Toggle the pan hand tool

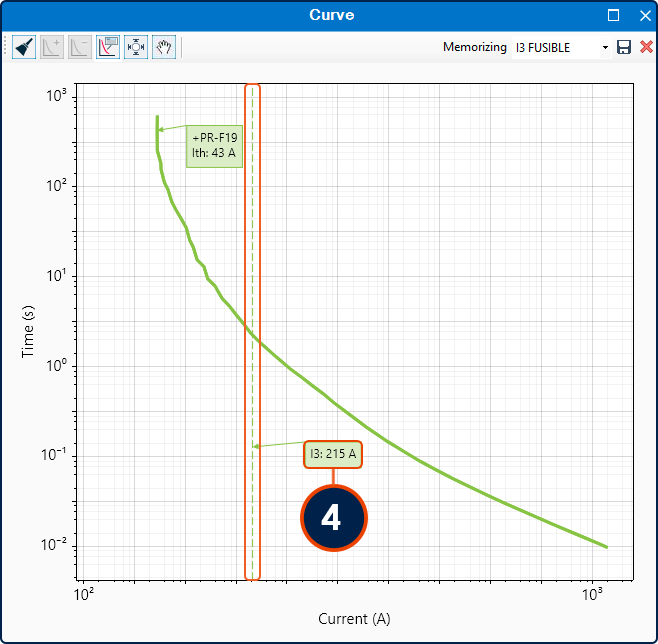click(164, 47)
